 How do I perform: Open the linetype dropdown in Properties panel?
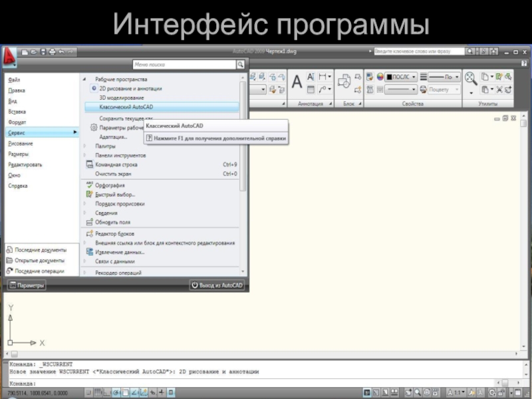pyautogui.click(x=401, y=90)
